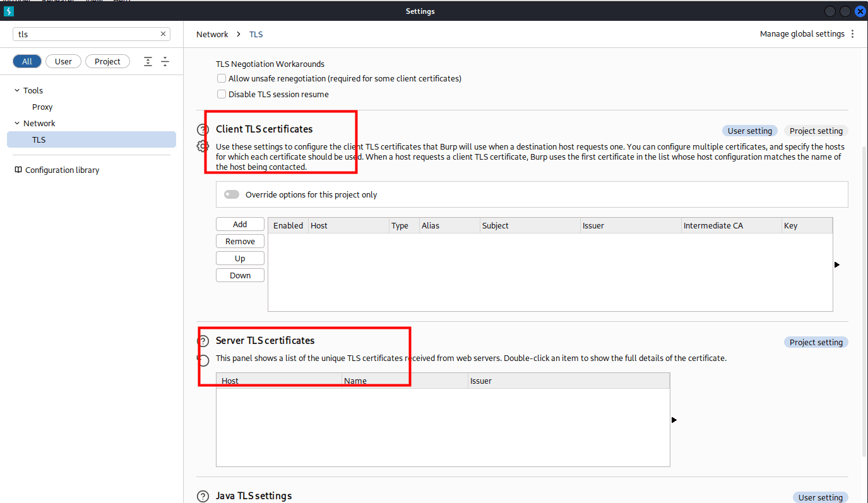Filter settings by User
Image resolution: width=868 pixels, height=503 pixels.
tap(63, 61)
